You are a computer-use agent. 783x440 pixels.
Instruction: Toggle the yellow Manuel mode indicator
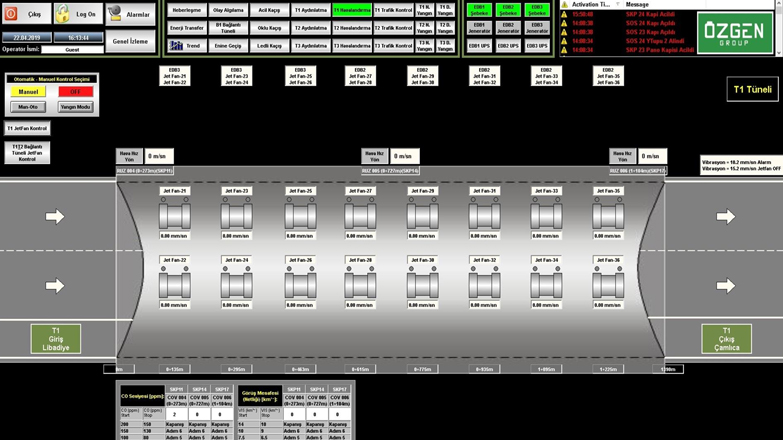tap(28, 92)
